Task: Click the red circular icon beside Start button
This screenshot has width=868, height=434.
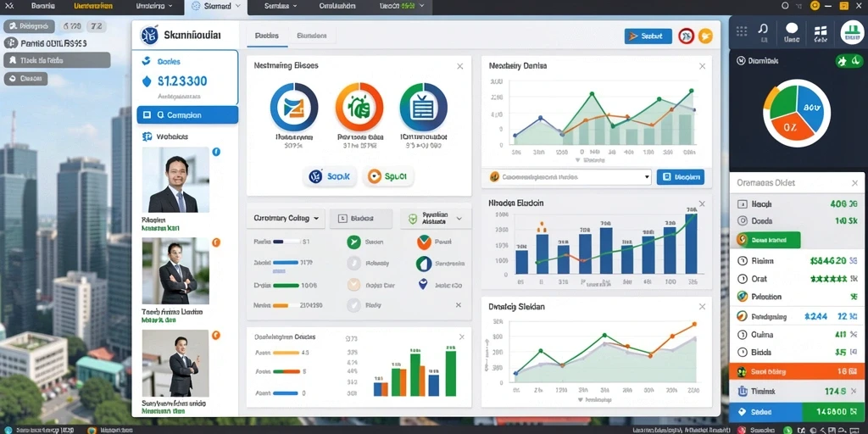Action: [x=687, y=36]
